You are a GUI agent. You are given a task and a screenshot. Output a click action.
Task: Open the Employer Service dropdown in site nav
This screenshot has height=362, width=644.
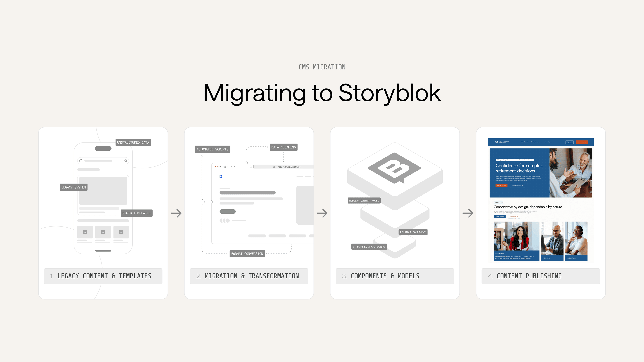(536, 142)
